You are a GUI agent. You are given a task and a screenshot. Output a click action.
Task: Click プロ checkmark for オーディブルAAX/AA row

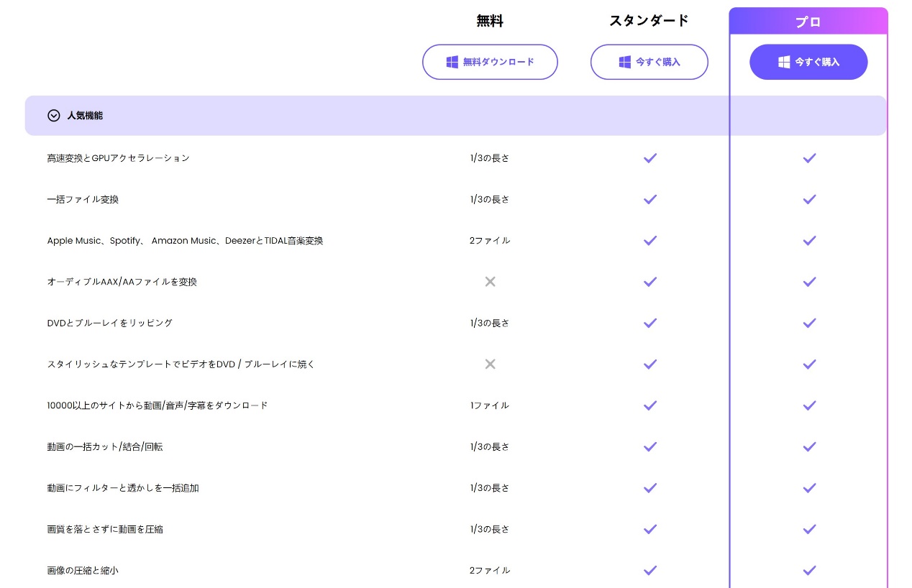pyautogui.click(x=809, y=282)
